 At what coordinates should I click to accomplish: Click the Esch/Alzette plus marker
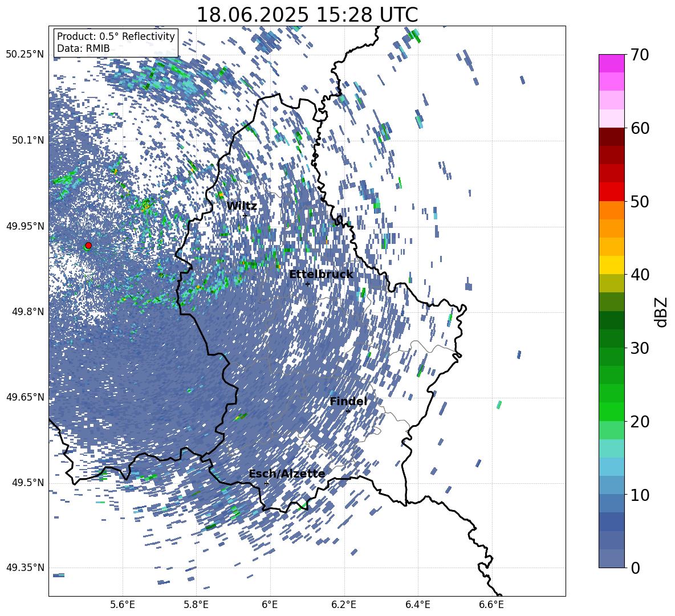point(266,483)
